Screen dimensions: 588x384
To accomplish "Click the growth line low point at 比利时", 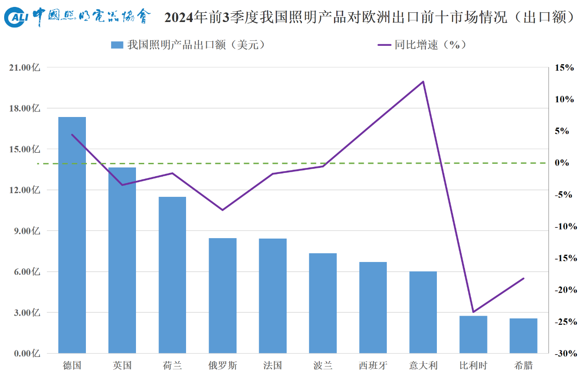I will tap(473, 312).
